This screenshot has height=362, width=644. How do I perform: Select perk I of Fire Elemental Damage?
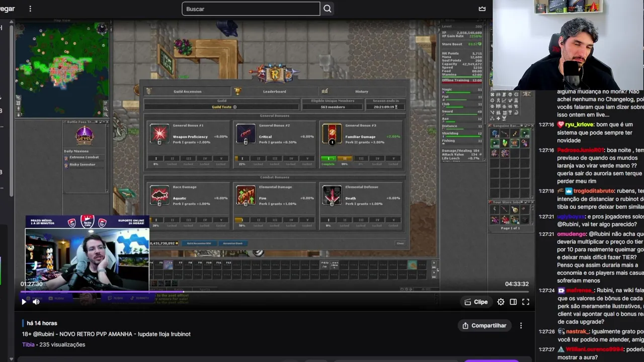242,220
